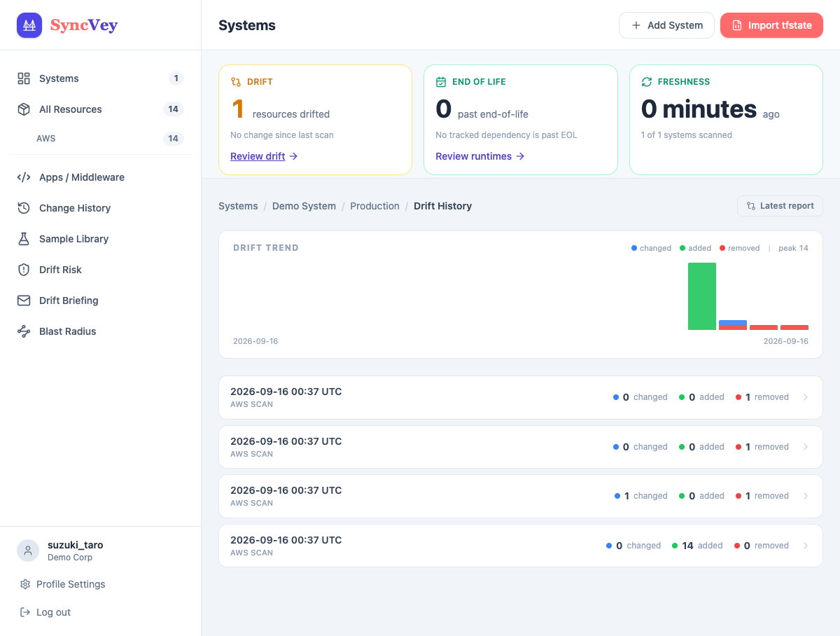Go to Systems in the breadcrumb
Image resolution: width=840 pixels, height=636 pixels.
[x=238, y=206]
